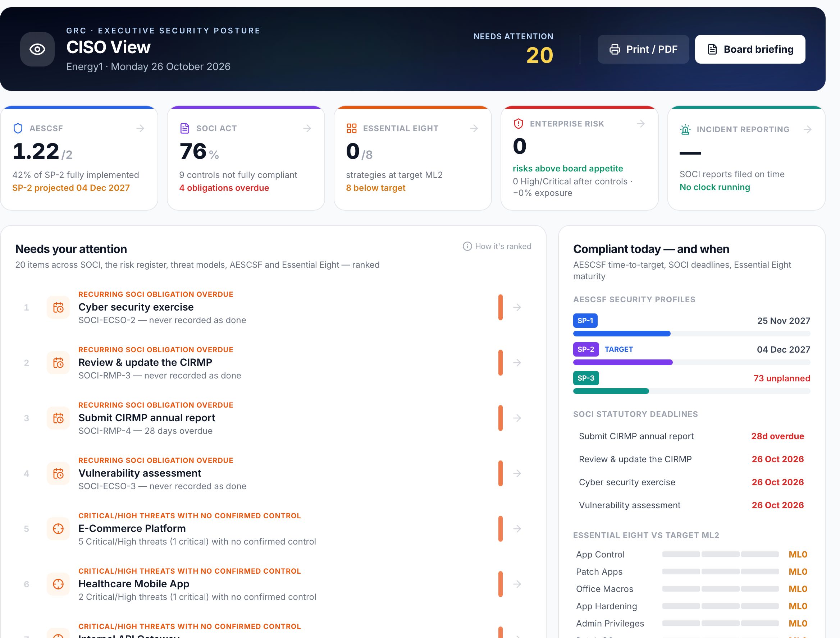This screenshot has height=638, width=840.
Task: Click the Needs Attention count 20
Action: coord(539,55)
